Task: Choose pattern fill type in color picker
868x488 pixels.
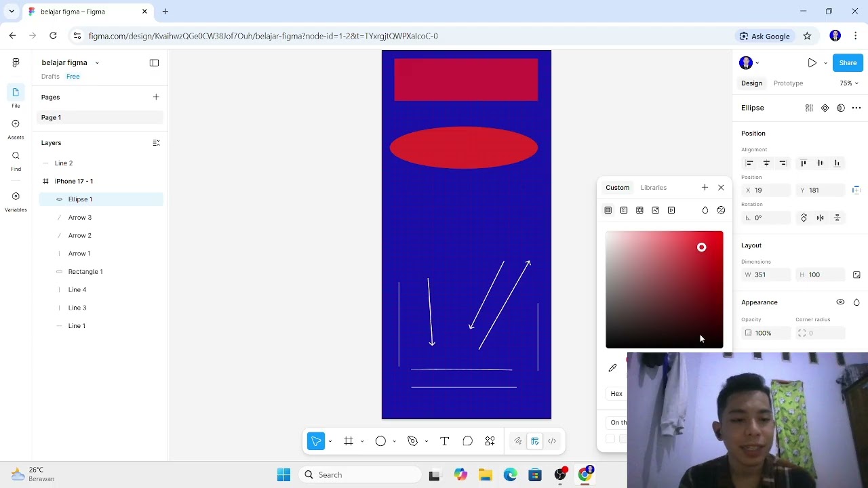Action: [639, 210]
